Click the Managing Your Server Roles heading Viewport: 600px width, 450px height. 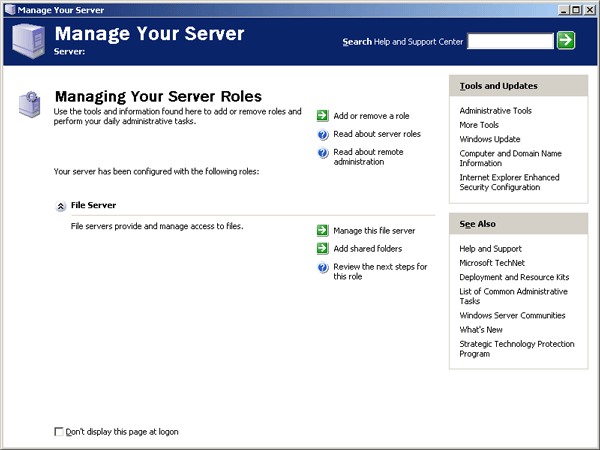click(x=158, y=96)
